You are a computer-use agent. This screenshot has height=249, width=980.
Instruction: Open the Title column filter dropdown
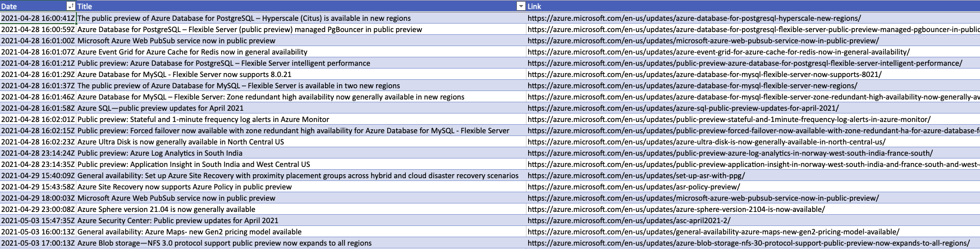[x=520, y=6]
